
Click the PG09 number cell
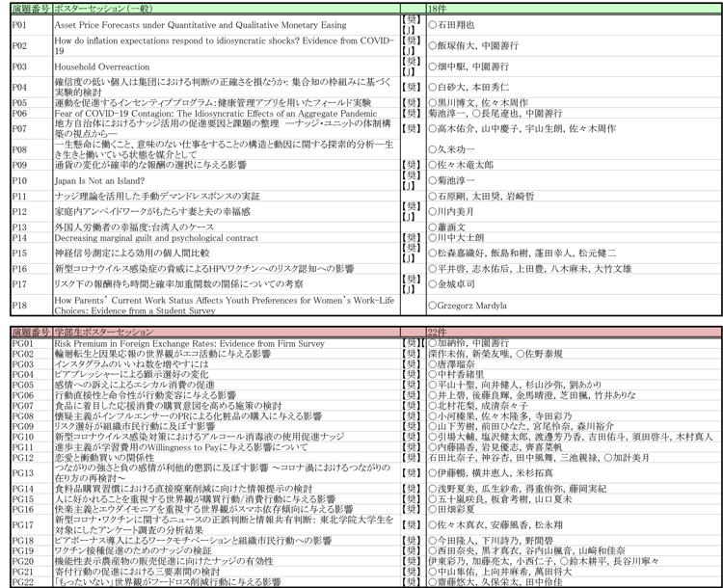[x=32, y=426]
